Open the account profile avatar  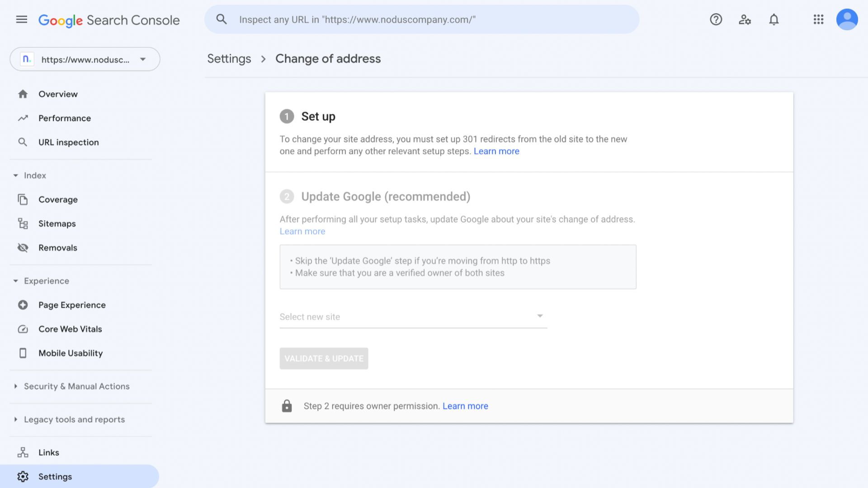[x=847, y=19]
